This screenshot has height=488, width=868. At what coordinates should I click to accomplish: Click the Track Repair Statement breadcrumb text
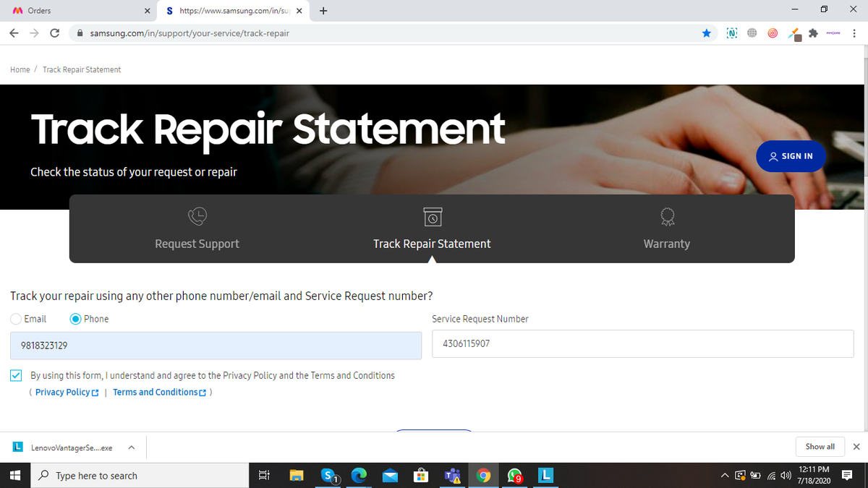click(82, 69)
